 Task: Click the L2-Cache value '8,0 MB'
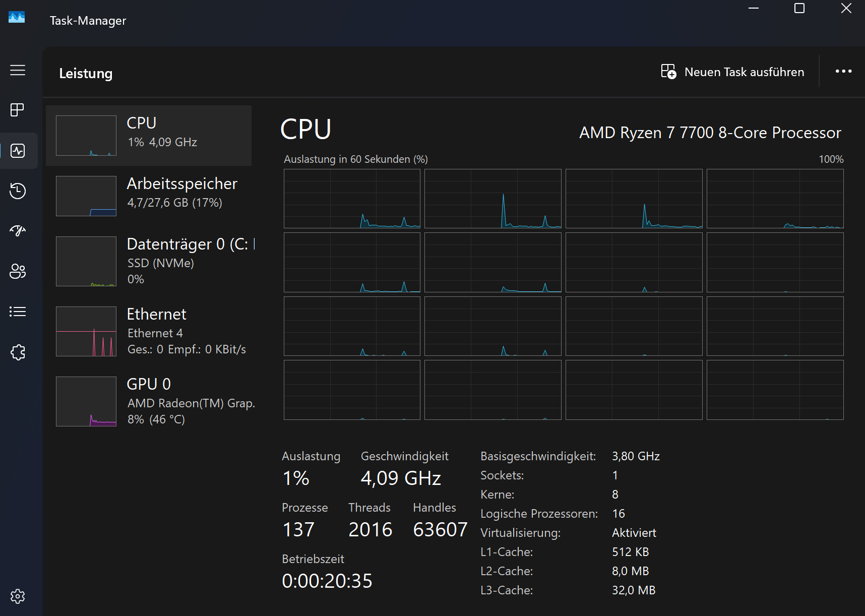630,571
